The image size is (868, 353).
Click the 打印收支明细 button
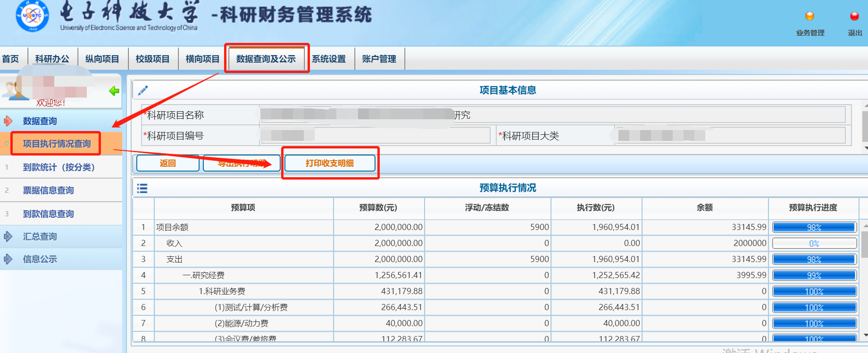(330, 163)
